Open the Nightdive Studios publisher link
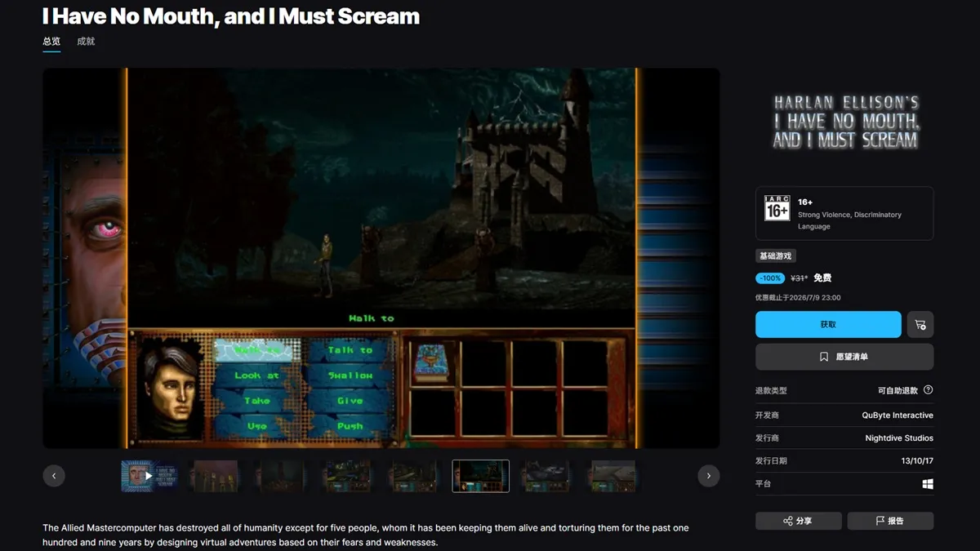The height and width of the screenshot is (551, 980). pos(899,438)
